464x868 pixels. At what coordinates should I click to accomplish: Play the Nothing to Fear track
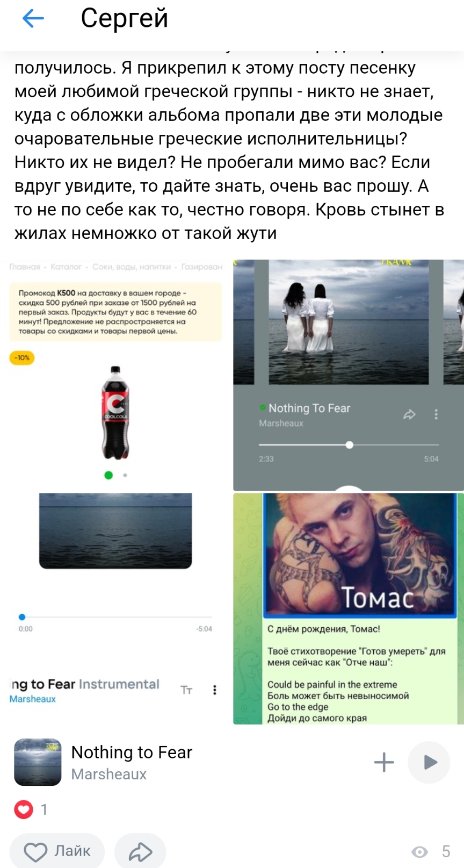[429, 762]
